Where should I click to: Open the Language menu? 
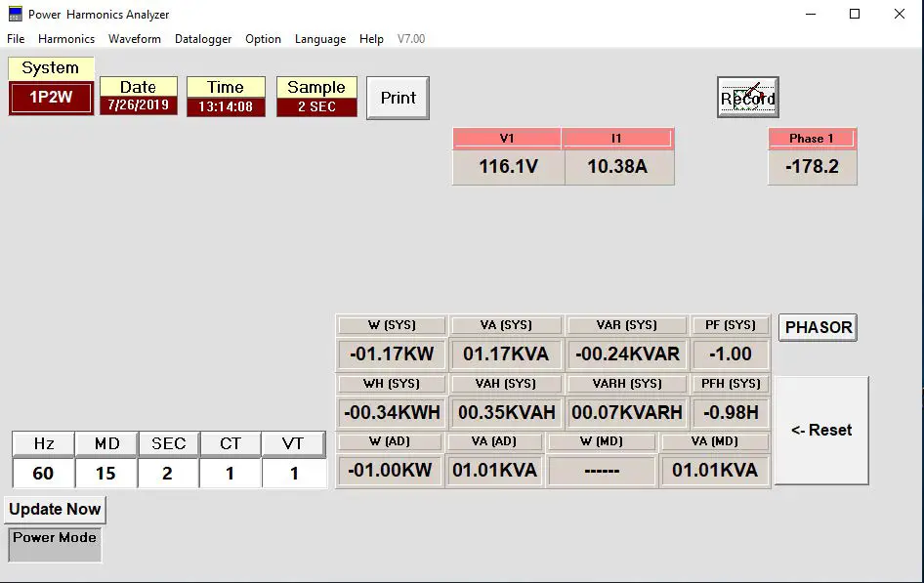click(319, 39)
